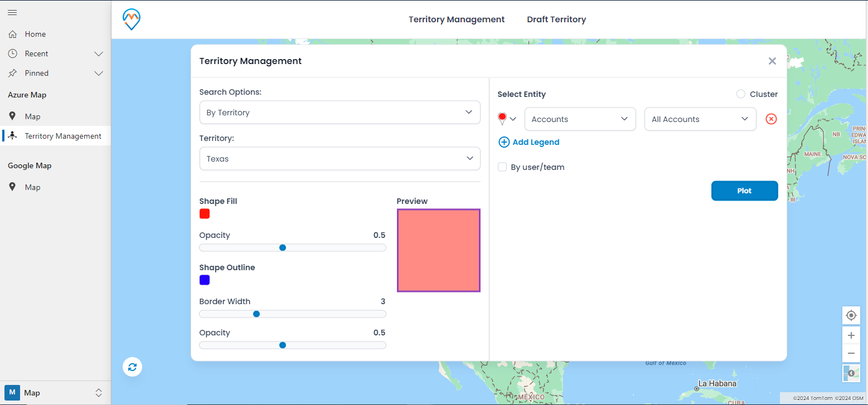Click the La Habana map label
Viewport: 868px width, 405px height.
[x=717, y=384]
